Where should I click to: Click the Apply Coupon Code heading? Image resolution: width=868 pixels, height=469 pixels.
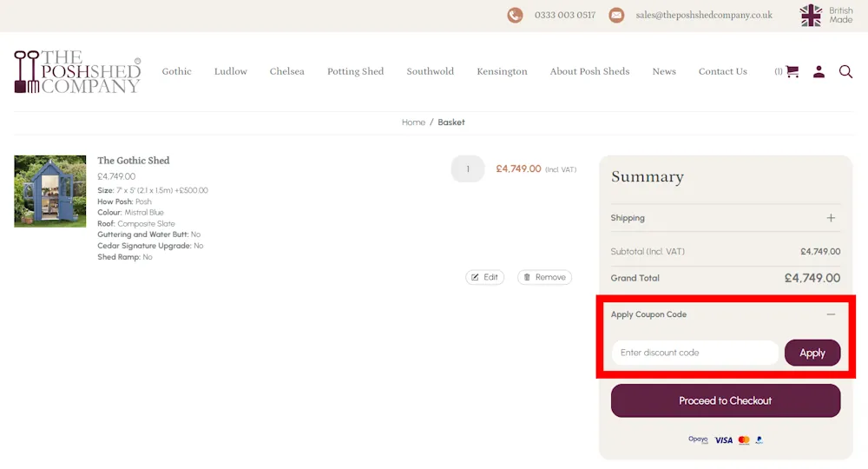point(648,314)
